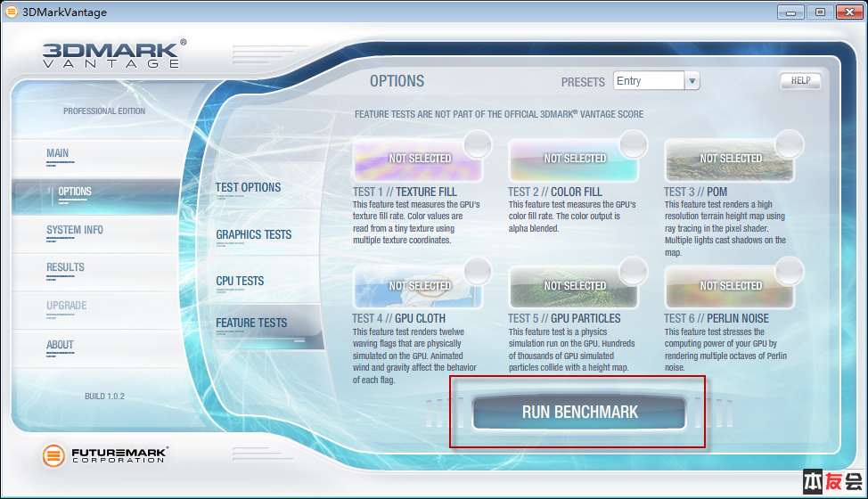Click the BUILD 1.0.2 version text
This screenshot has width=868, height=499.
coord(104,397)
